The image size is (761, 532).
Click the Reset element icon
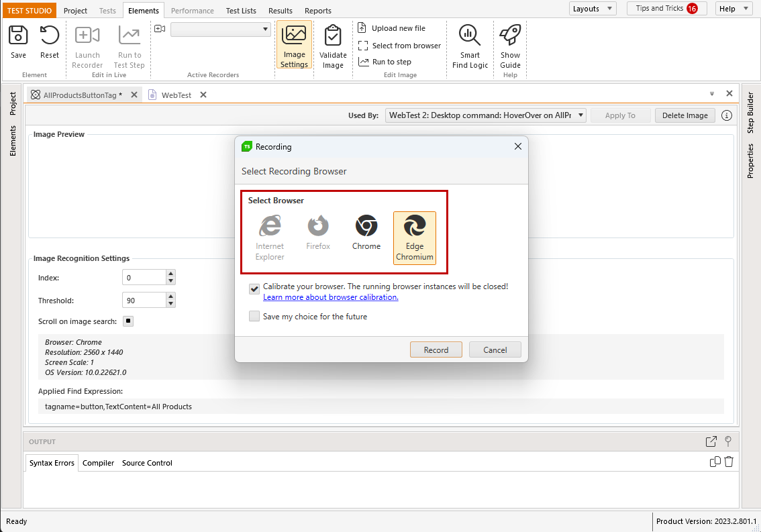(x=50, y=36)
